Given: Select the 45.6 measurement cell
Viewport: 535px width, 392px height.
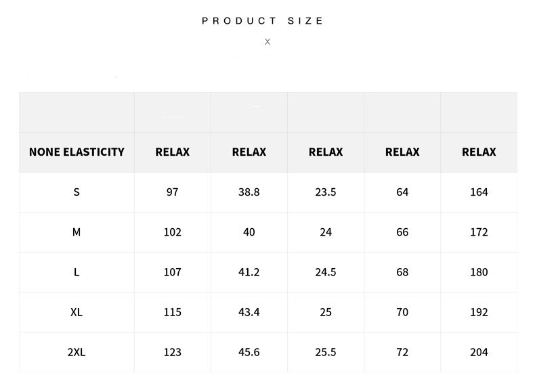Looking at the screenshot, I should pos(249,352).
